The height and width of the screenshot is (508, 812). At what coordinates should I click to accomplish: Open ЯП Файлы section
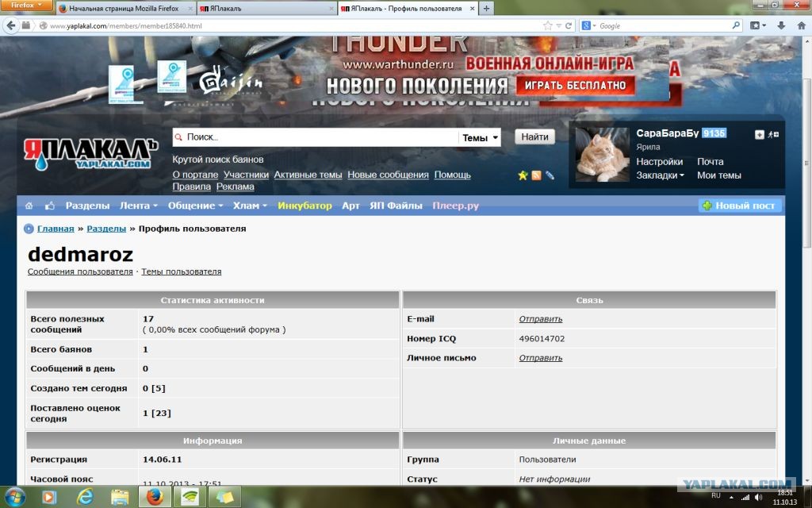[396, 206]
